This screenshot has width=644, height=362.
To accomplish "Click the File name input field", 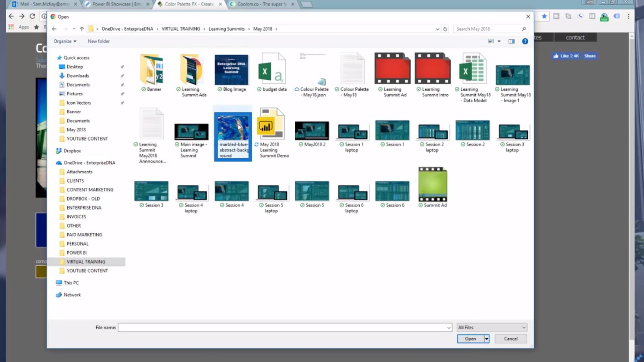I will 285,328.
